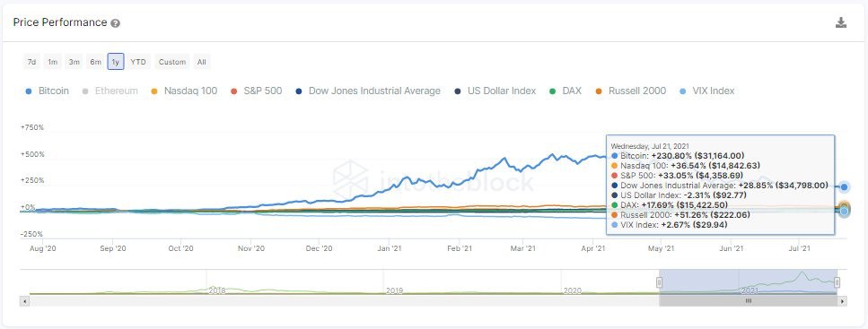Select the 6m time range

[95, 62]
